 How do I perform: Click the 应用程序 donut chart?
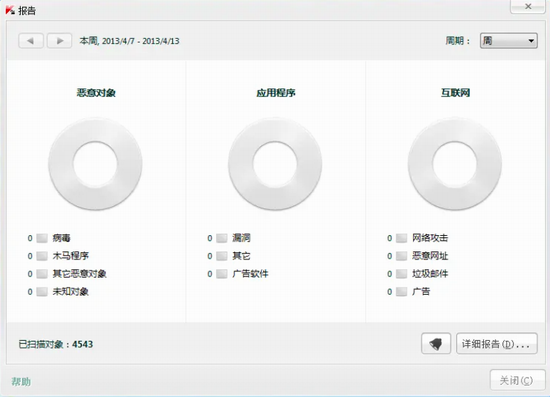point(275,164)
